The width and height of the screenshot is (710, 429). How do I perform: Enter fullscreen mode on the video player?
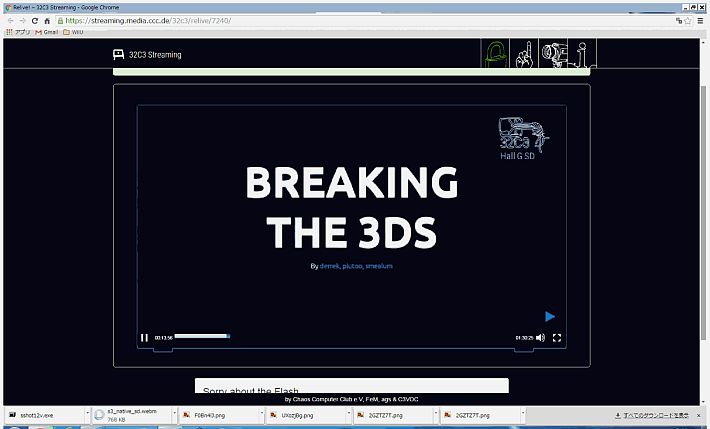point(557,337)
